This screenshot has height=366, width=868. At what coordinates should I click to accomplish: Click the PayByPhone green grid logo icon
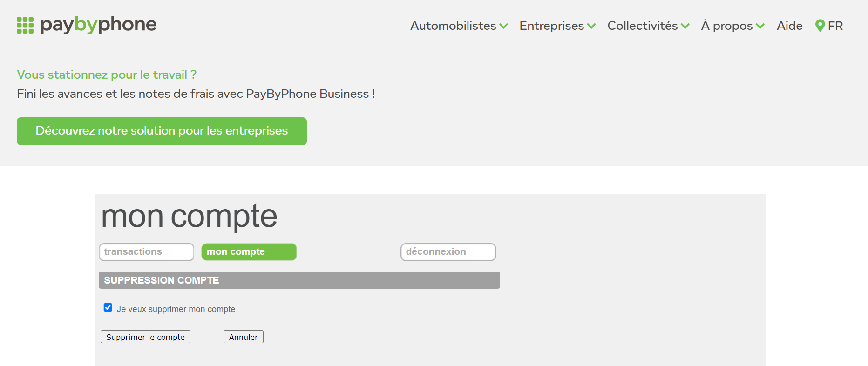pyautogui.click(x=25, y=25)
